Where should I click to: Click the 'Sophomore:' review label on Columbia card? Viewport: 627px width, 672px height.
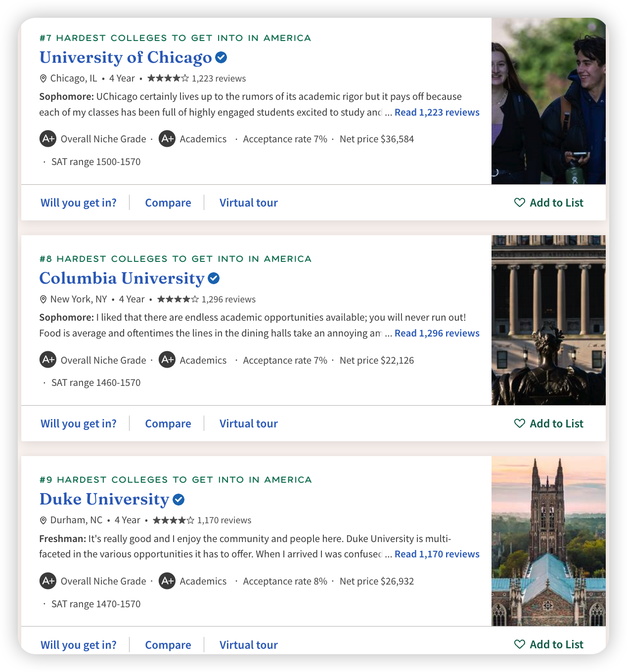pos(67,317)
